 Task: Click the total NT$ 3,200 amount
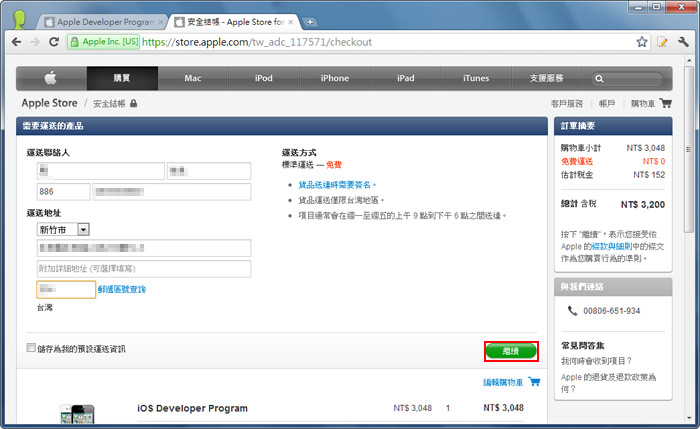tap(643, 204)
